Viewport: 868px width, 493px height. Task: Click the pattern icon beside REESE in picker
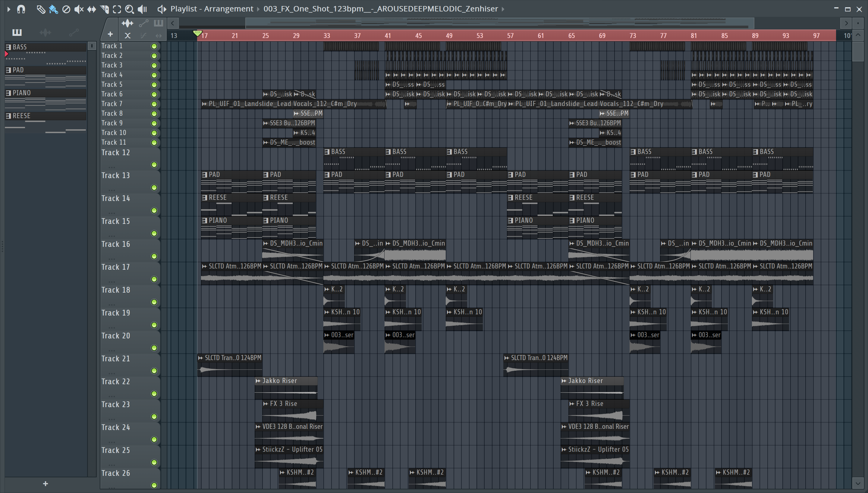click(8, 116)
